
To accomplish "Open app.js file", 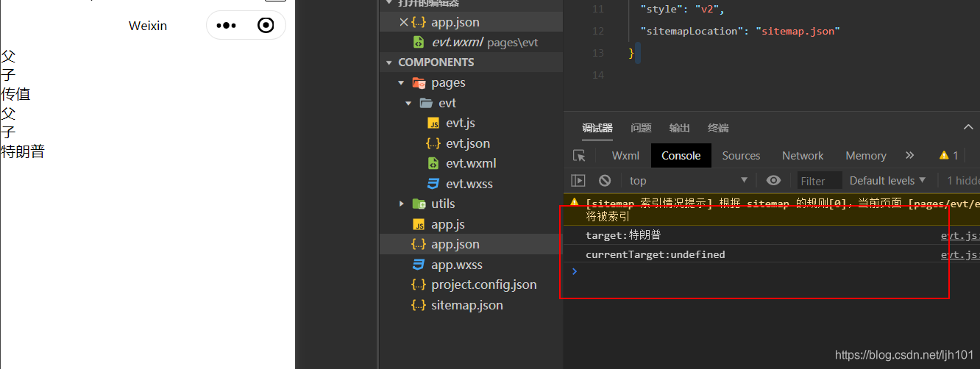I will click(448, 224).
